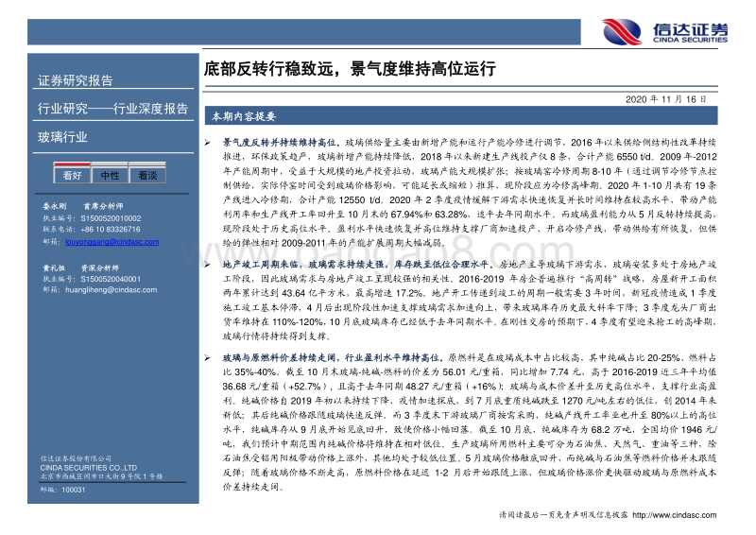This screenshot has height=535, width=756.
Task: Click the third bullet arrow before 玻璃与原燃料
Action: pyautogui.click(x=207, y=358)
